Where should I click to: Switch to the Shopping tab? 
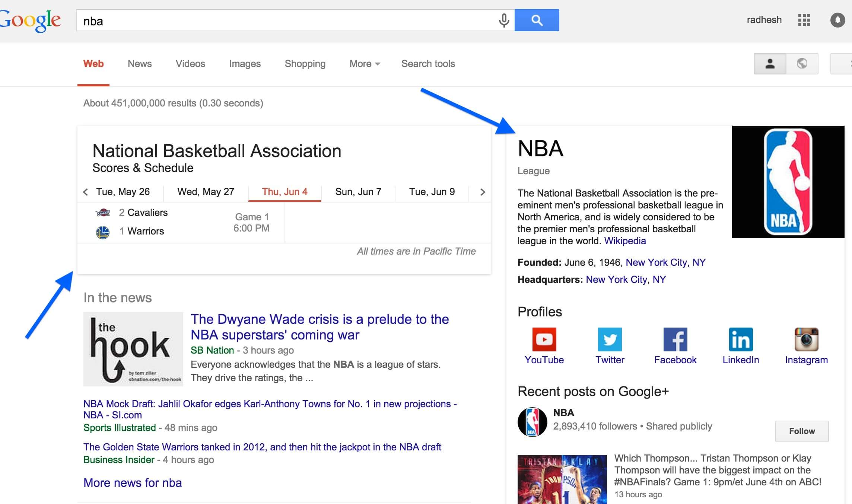pos(305,64)
